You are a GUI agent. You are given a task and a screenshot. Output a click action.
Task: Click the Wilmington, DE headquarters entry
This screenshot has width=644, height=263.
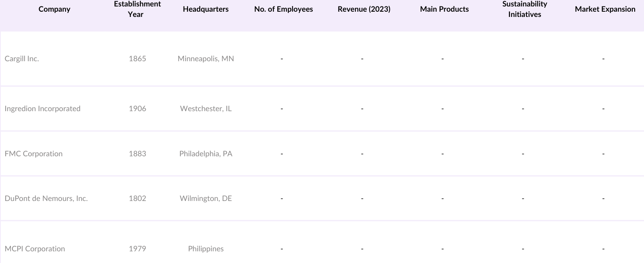(206, 199)
